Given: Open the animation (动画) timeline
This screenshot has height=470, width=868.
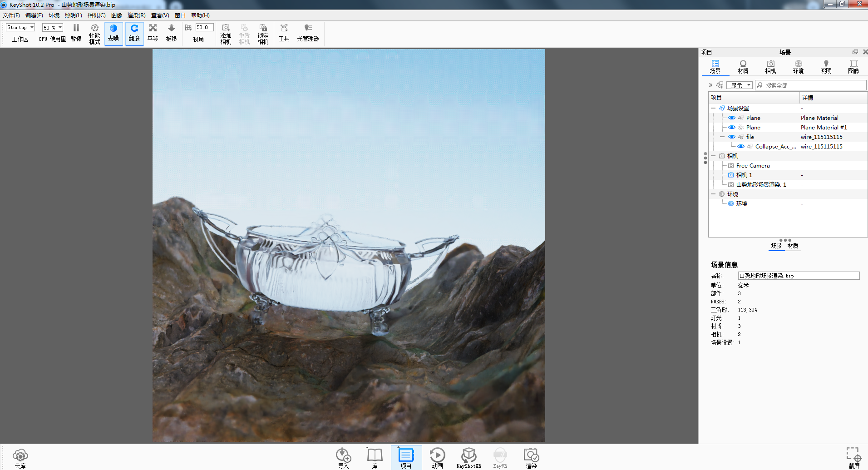Looking at the screenshot, I should (x=437, y=458).
